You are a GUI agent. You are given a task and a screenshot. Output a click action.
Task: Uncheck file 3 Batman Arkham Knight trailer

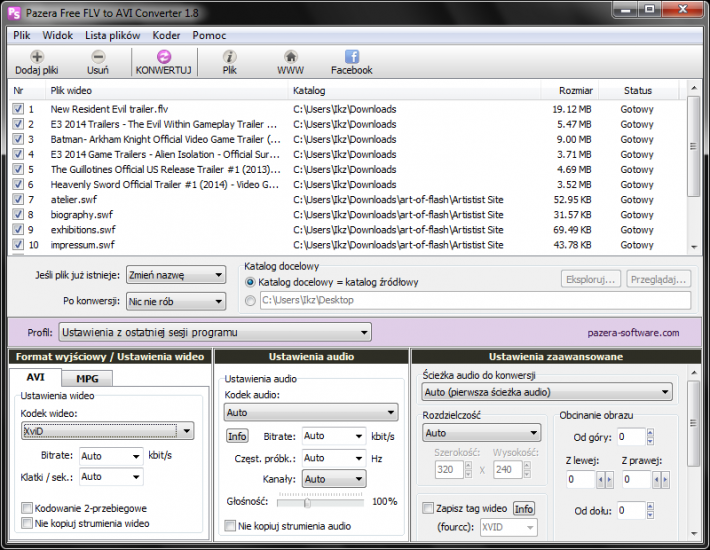pyautogui.click(x=18, y=139)
